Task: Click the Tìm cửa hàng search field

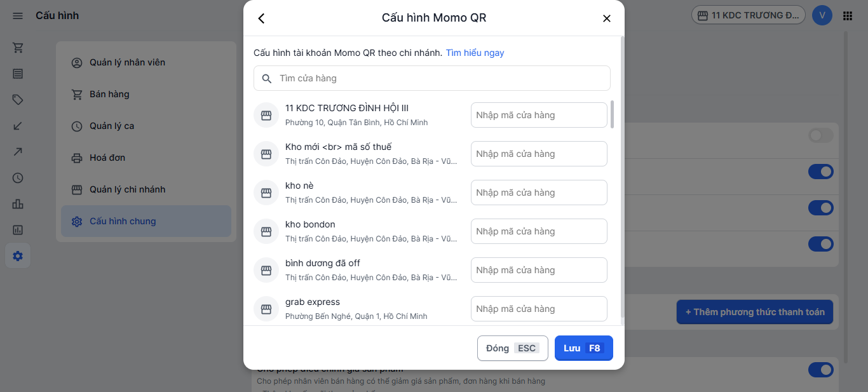Action: tap(432, 78)
